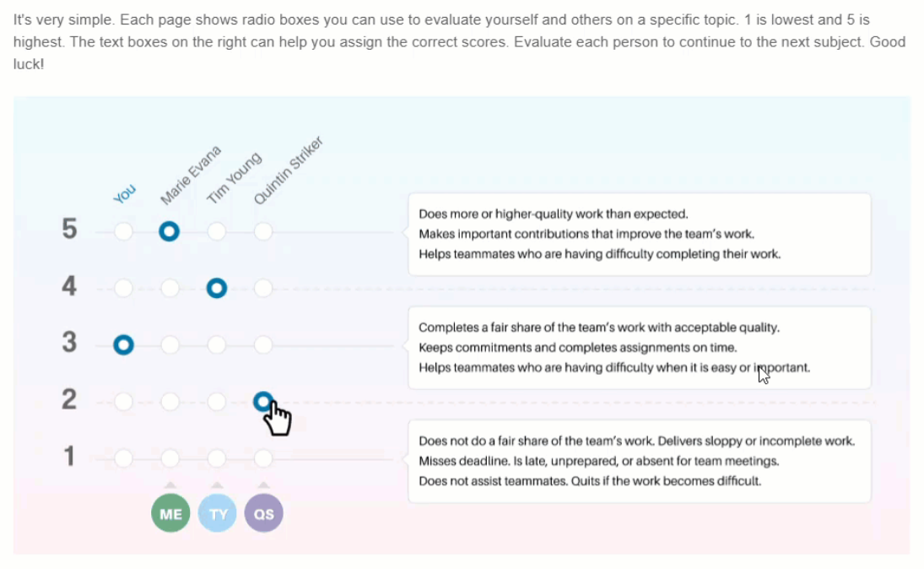Click the score 1 description text box
924x569 pixels.
point(640,461)
